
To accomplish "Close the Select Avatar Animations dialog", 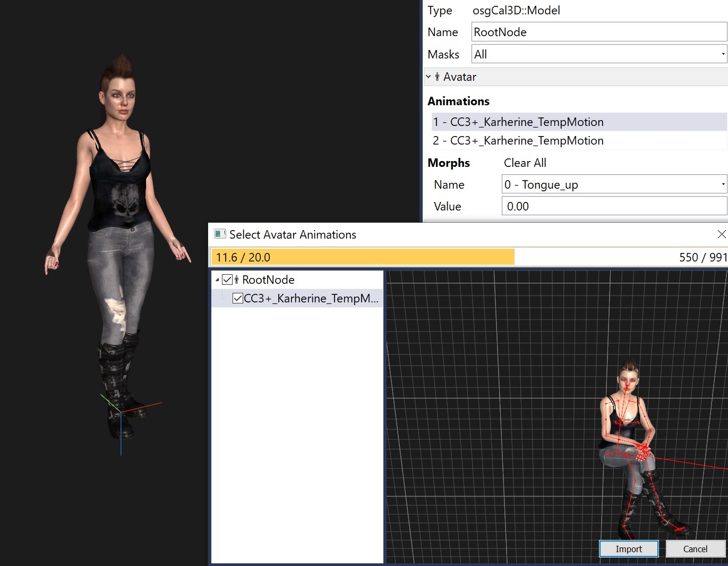I will [721, 234].
